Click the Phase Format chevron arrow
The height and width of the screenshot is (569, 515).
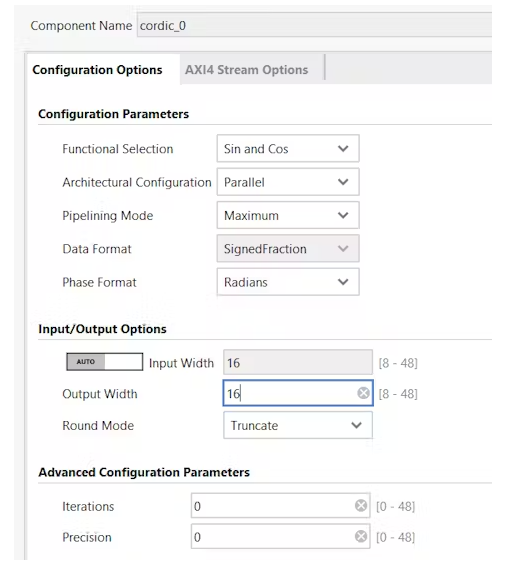point(343,282)
